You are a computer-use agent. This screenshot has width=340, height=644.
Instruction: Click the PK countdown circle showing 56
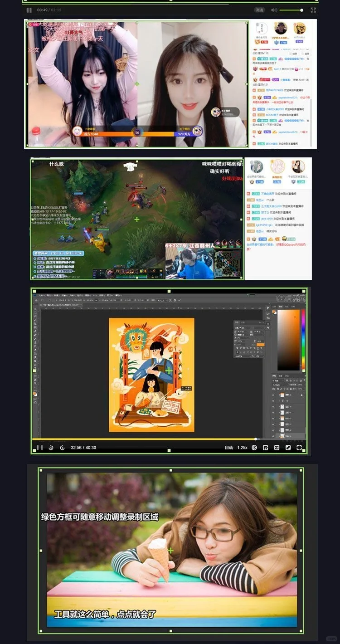(x=138, y=132)
